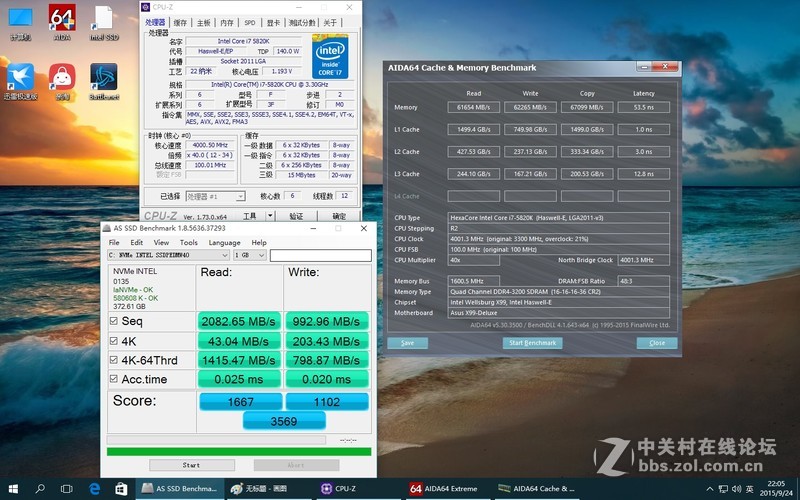Select the 处理器 tab in CPU-Z
This screenshot has width=800, height=500.
tap(155, 22)
